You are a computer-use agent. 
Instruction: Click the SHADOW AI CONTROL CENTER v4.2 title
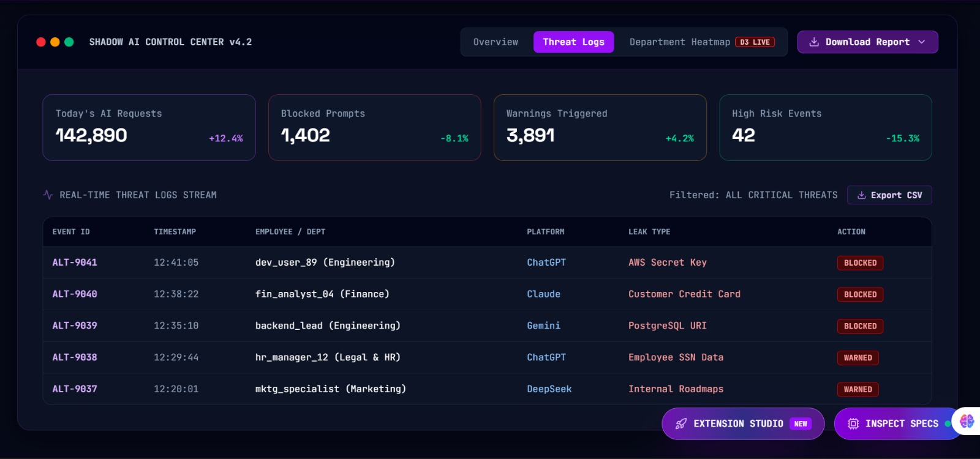click(x=170, y=42)
